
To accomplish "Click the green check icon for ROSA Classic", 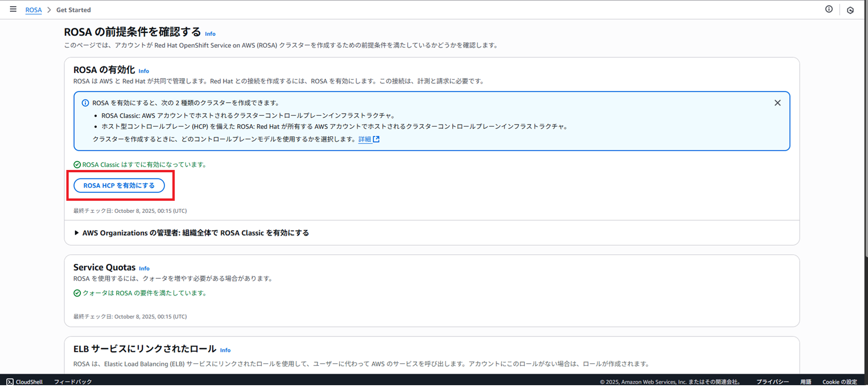I will coord(77,165).
